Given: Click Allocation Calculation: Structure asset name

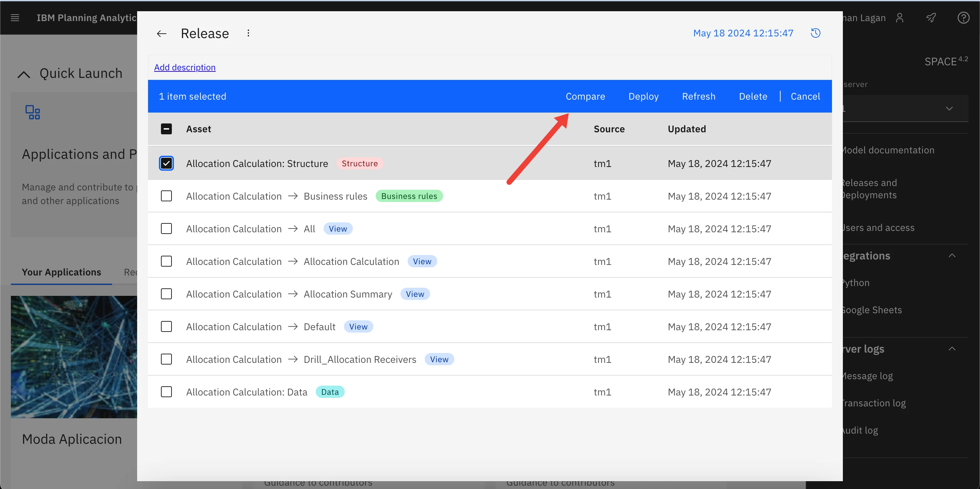Looking at the screenshot, I should tap(257, 163).
